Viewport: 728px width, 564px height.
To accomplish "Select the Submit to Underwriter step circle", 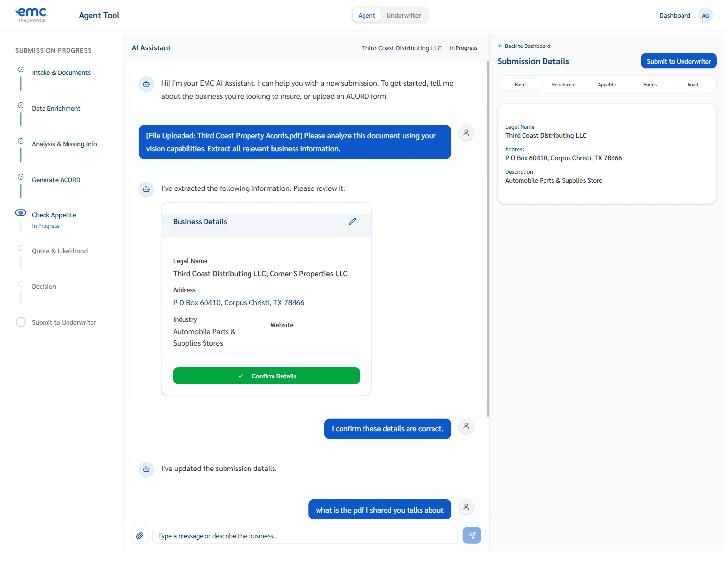I will tap(20, 322).
